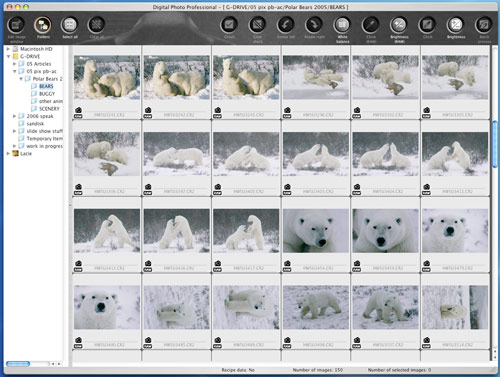This screenshot has height=377, width=500.
Task: Select the 05 Articles folder label
Action: [x=39, y=64]
